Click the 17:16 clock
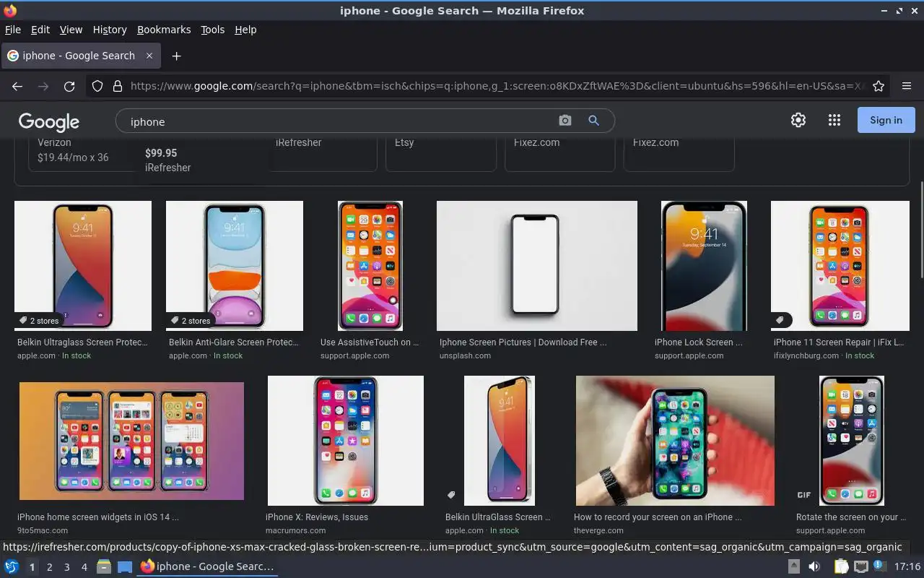This screenshot has height=578, width=924. pos(907,566)
